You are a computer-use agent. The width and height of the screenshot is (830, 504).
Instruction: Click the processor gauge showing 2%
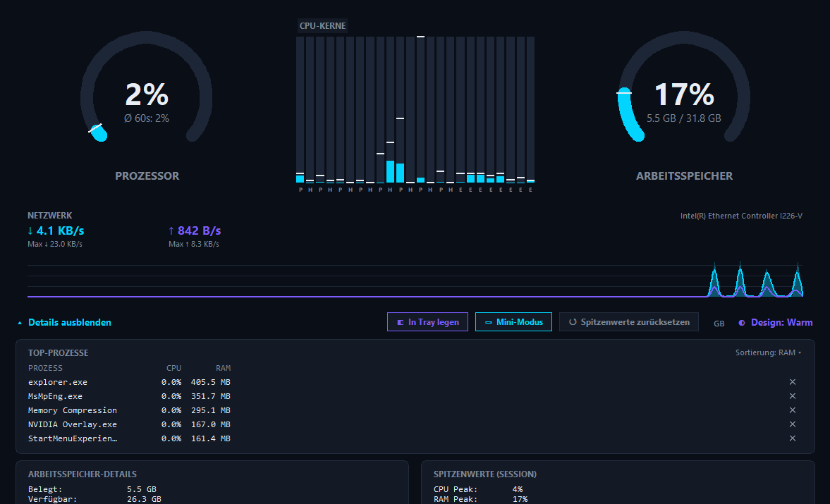147,87
